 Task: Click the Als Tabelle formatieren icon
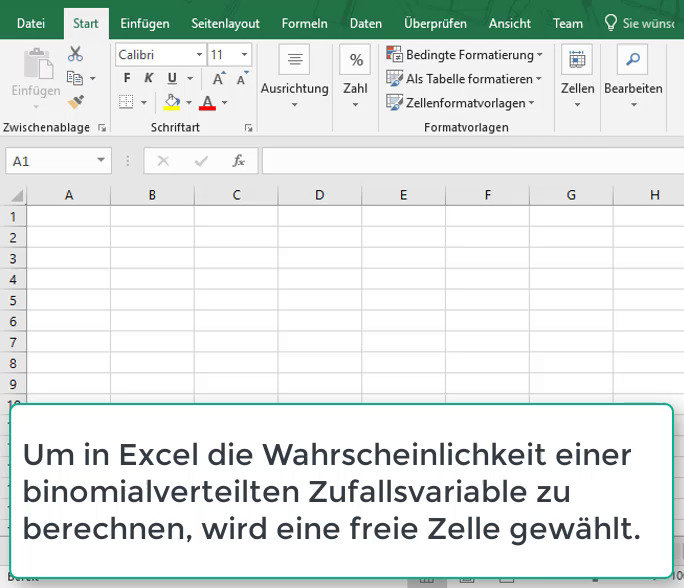(x=394, y=79)
